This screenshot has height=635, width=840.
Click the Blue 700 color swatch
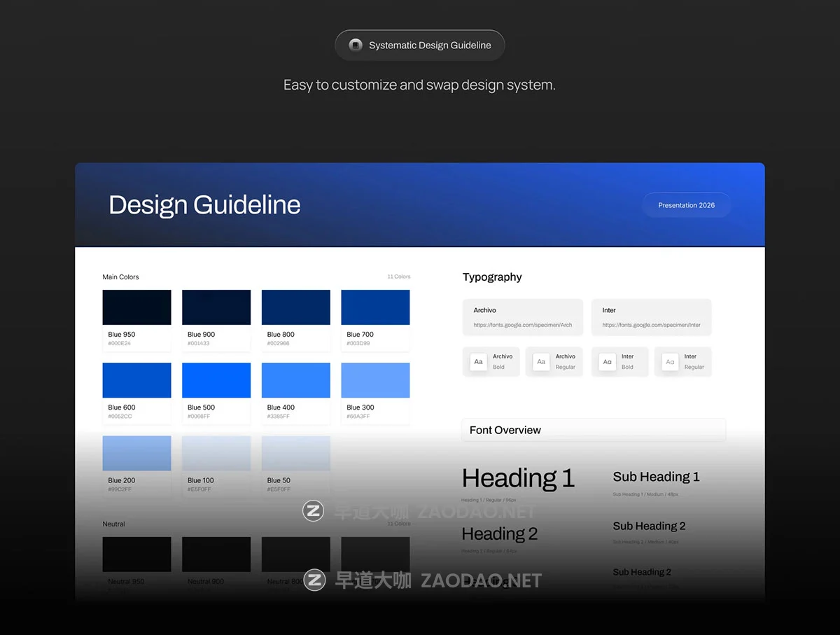coord(375,308)
